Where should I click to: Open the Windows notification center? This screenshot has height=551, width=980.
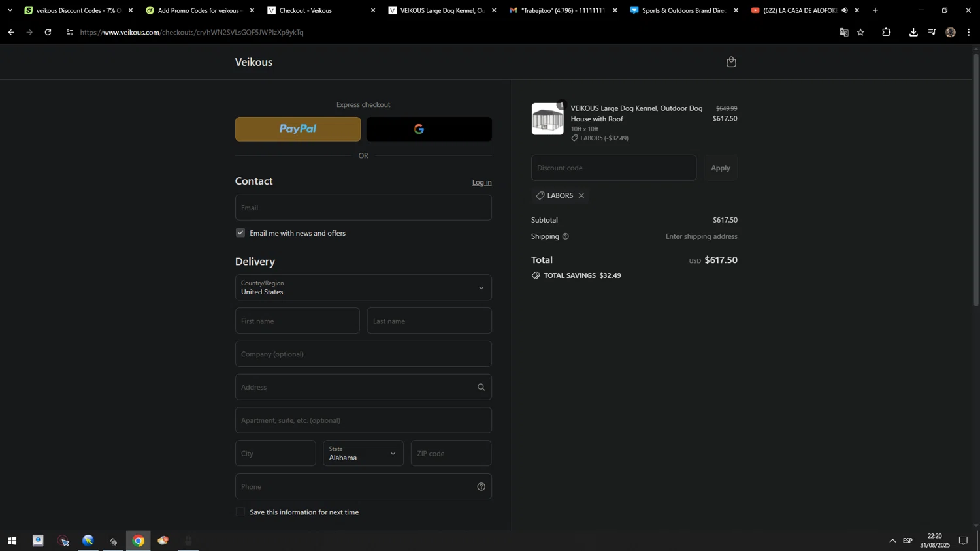click(x=963, y=541)
